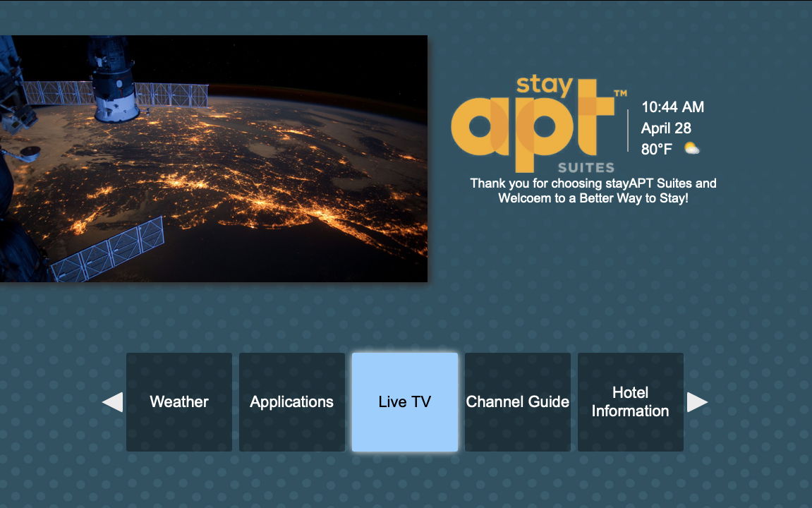Click the 10:44 AM time display
Screen dimensions: 812x508
click(673, 107)
